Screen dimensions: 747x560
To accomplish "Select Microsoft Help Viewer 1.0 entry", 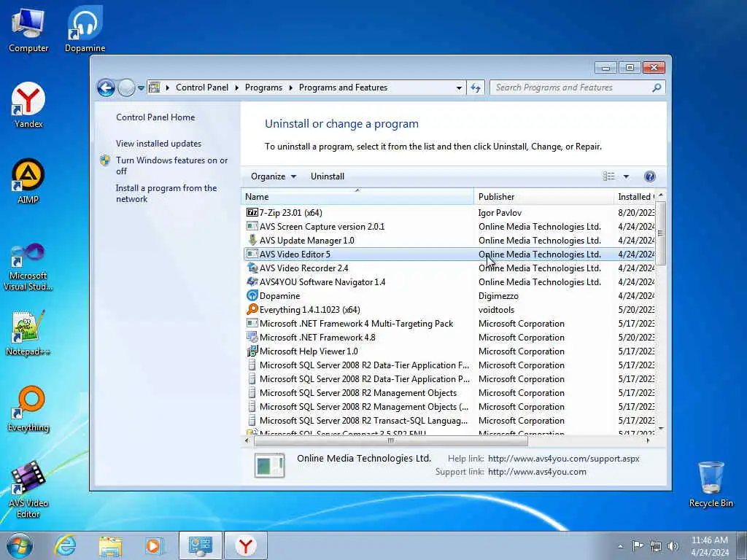I will pos(449,351).
